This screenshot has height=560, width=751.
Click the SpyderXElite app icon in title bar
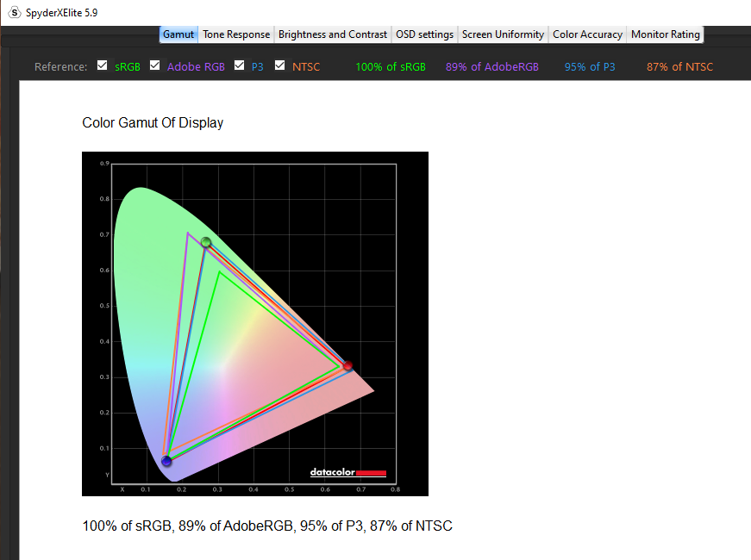tap(14, 12)
